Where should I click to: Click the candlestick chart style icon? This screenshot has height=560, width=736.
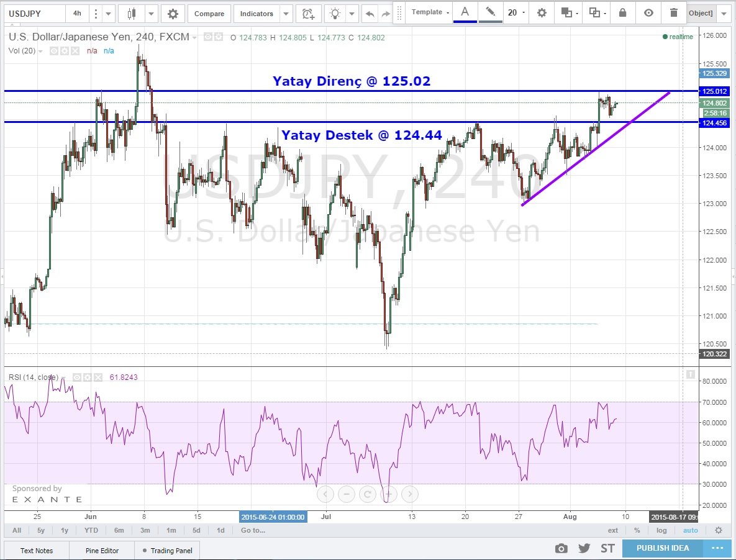(x=131, y=14)
